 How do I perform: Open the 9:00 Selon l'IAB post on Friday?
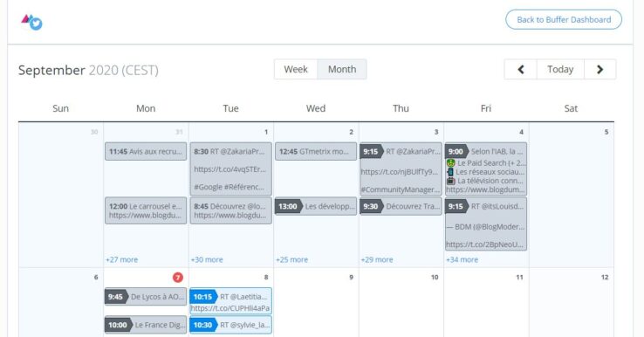point(486,168)
